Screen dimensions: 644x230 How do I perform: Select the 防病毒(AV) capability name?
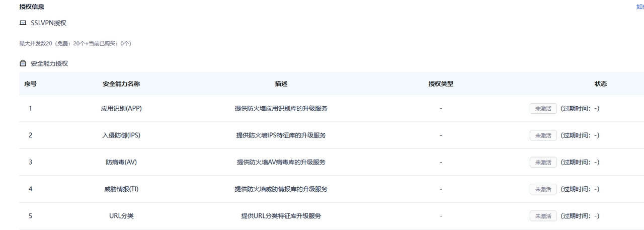[x=121, y=162]
